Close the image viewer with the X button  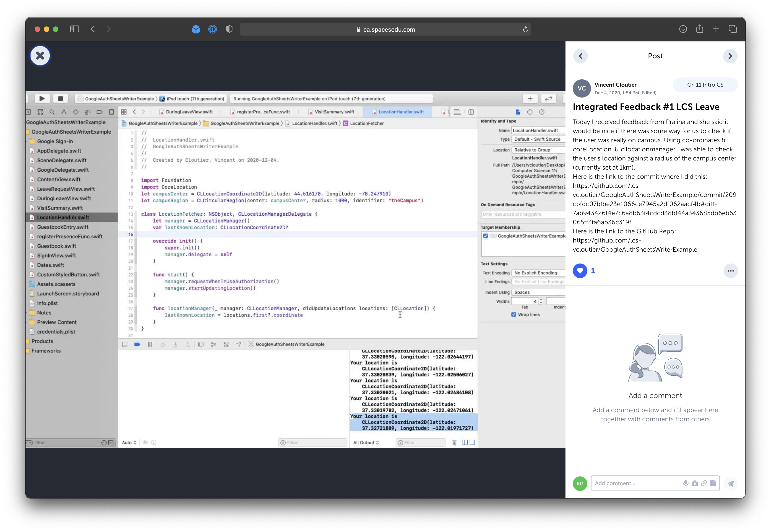click(x=40, y=56)
